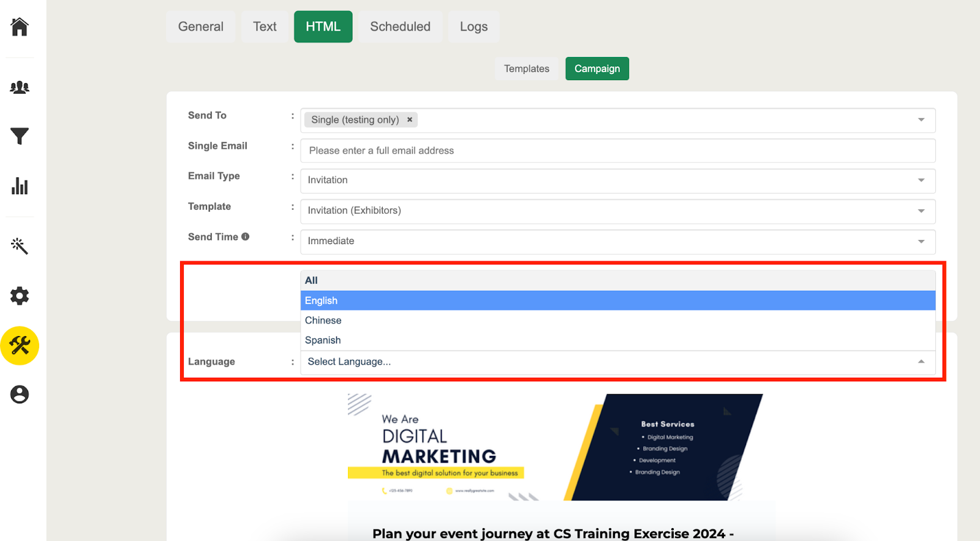Open the bar chart reports icon

20,186
